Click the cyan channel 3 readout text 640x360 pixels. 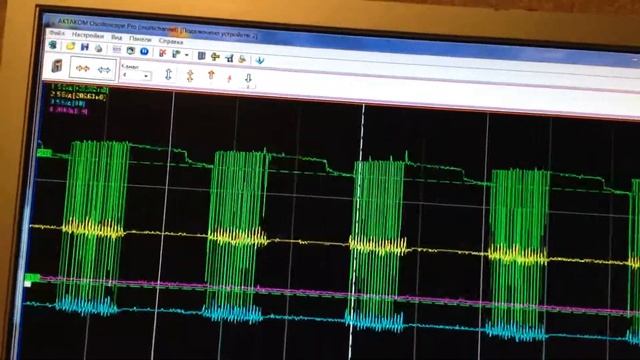[68, 103]
